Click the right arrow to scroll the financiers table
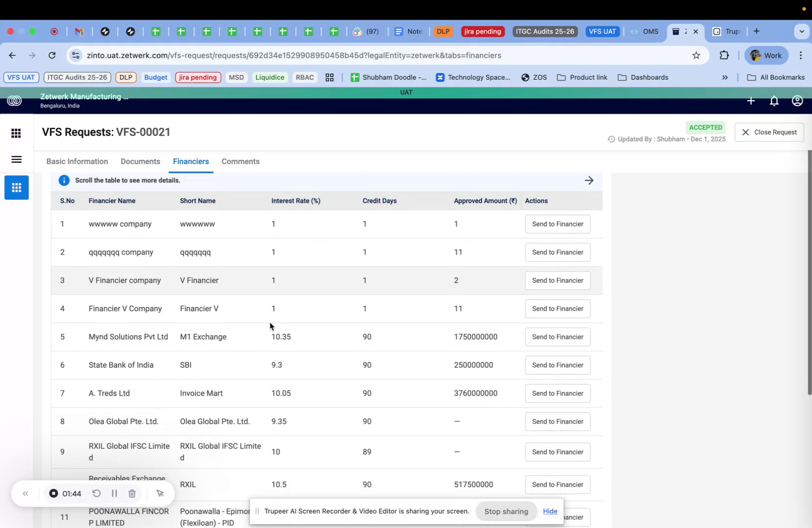The image size is (812, 528). click(589, 180)
